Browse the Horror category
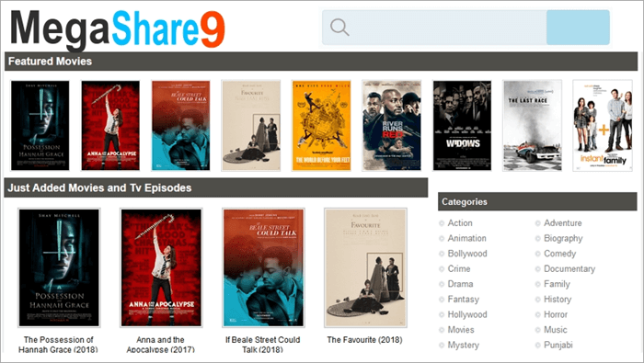644x363 pixels. click(x=556, y=314)
